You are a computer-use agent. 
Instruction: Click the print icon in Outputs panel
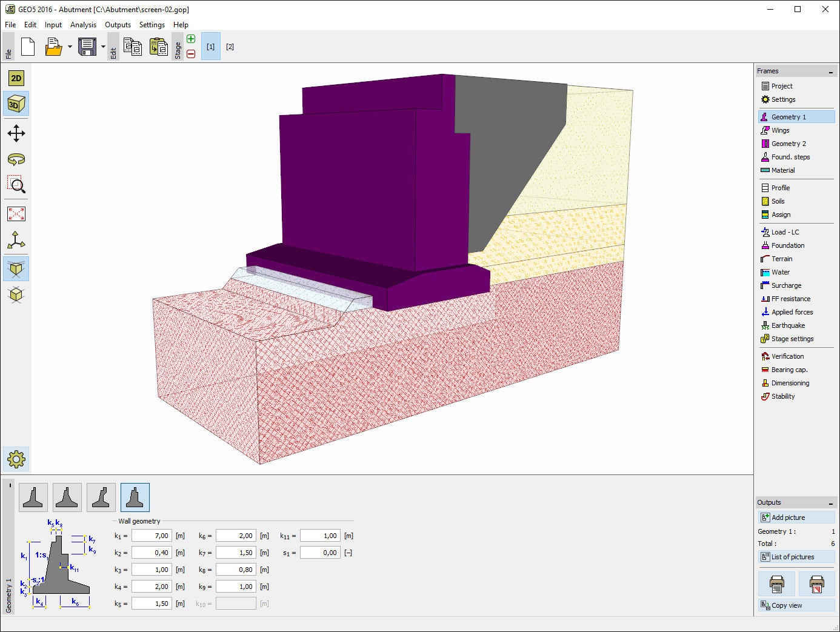pos(776,584)
